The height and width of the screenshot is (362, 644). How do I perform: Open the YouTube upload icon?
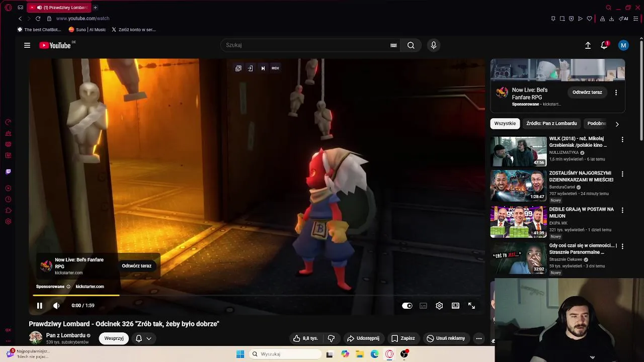pos(588,45)
